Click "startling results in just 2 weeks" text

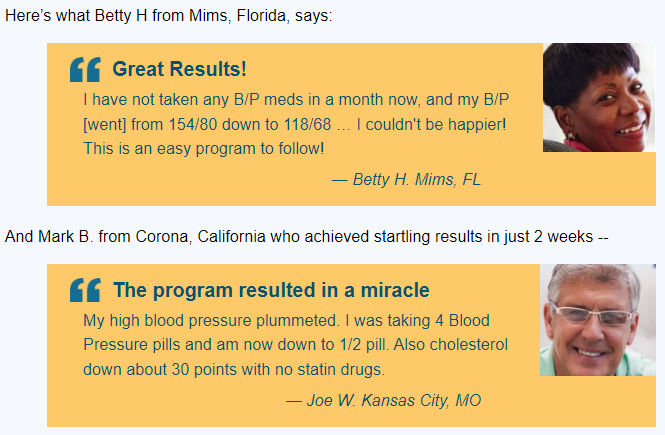coord(483,237)
